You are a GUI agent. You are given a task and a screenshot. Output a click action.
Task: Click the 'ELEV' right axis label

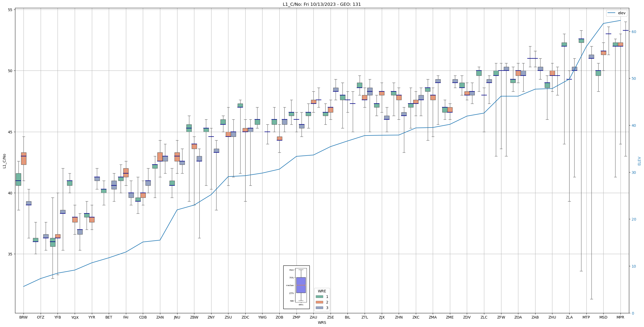click(x=639, y=161)
